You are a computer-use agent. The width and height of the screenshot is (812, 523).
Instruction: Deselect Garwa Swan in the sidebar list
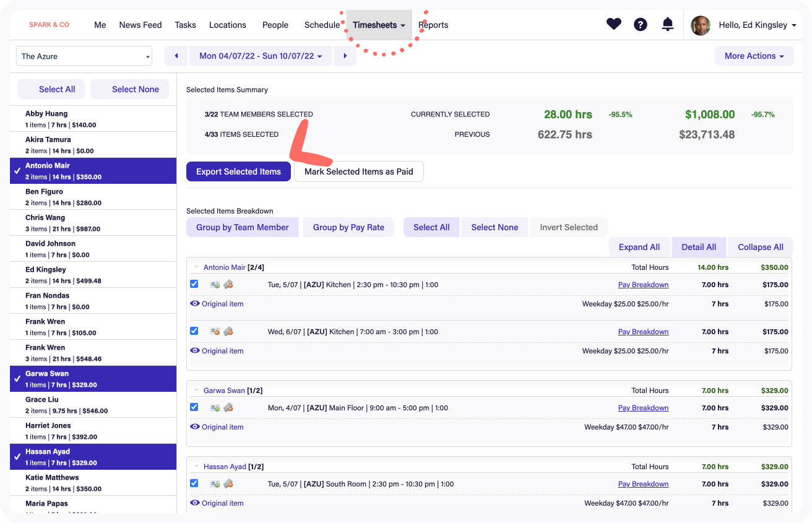point(93,379)
